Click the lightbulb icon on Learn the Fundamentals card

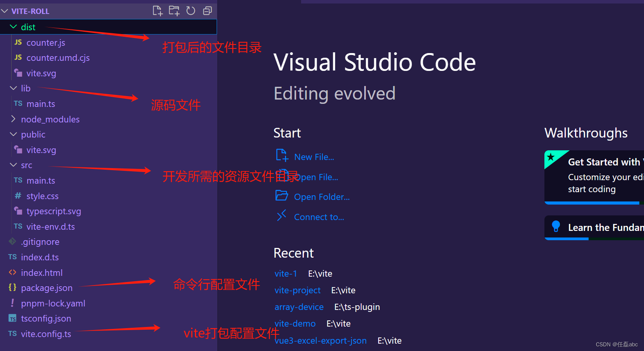pyautogui.click(x=556, y=226)
